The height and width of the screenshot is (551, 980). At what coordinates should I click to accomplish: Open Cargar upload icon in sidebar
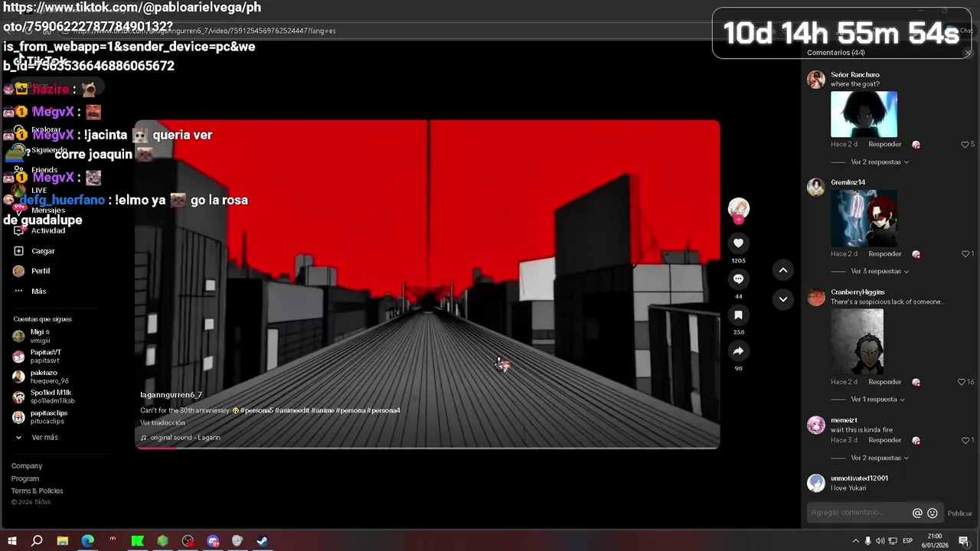click(x=18, y=251)
